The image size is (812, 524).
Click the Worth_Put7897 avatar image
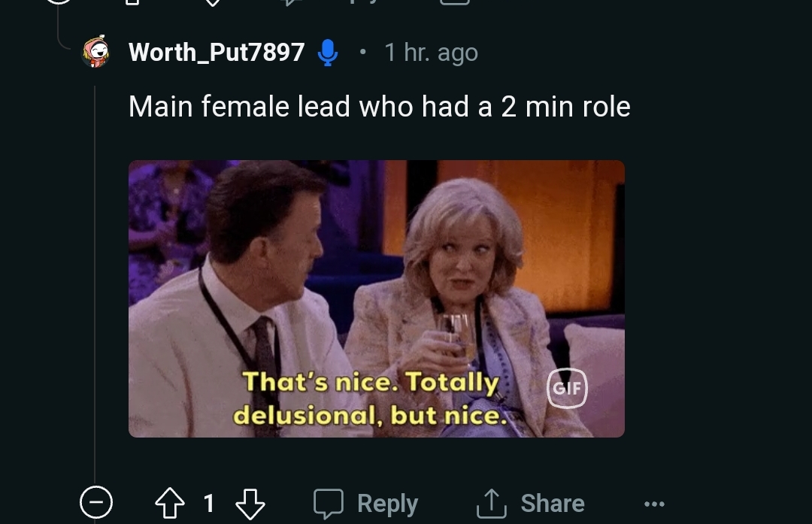[x=95, y=53]
